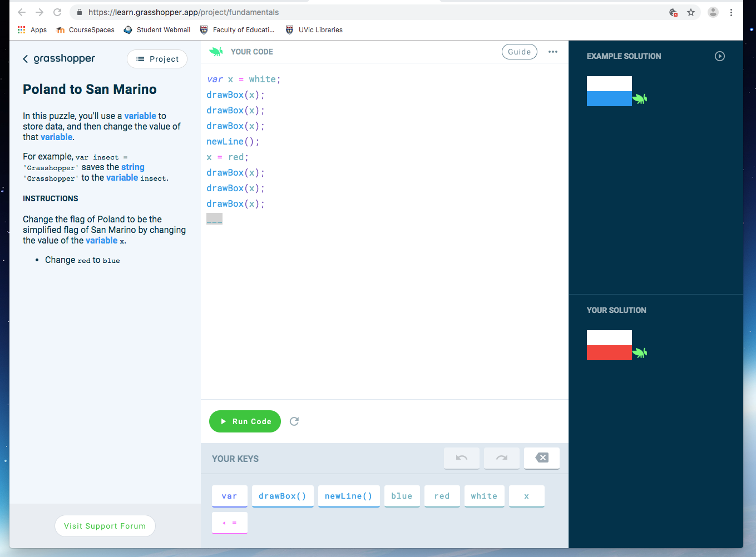Click the browser reload button
Image resolution: width=756 pixels, height=557 pixels.
click(57, 12)
